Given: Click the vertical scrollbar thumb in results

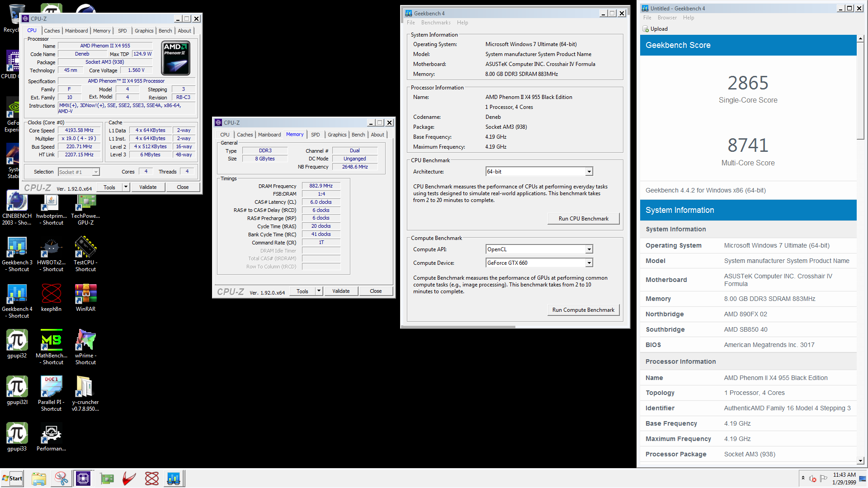Looking at the screenshot, I should (x=860, y=91).
